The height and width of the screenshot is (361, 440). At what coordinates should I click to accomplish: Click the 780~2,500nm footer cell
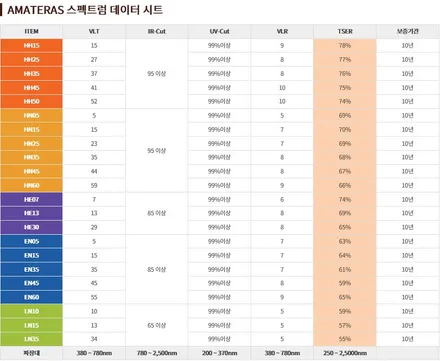pyautogui.click(x=157, y=353)
